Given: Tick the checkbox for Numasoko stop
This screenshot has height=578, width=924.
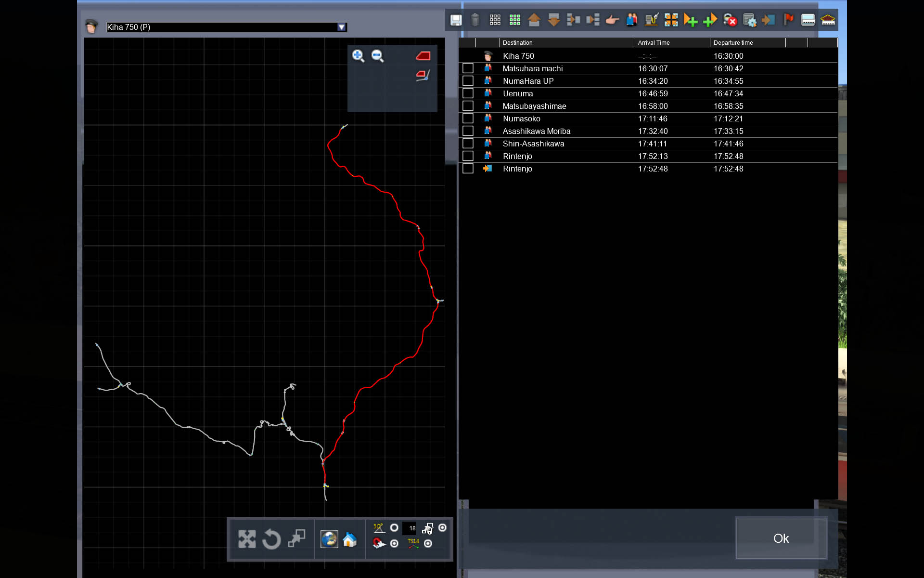Looking at the screenshot, I should point(468,118).
